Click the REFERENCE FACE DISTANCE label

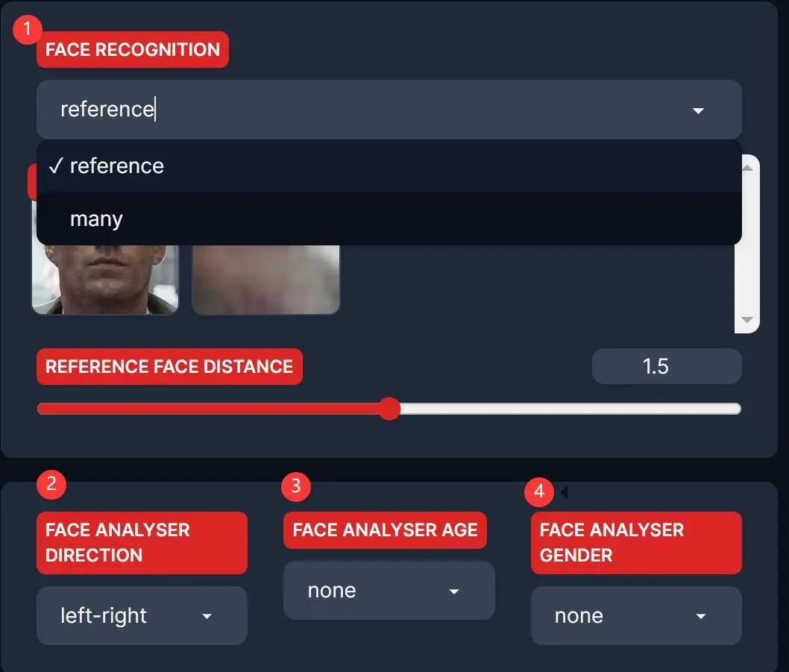click(169, 367)
